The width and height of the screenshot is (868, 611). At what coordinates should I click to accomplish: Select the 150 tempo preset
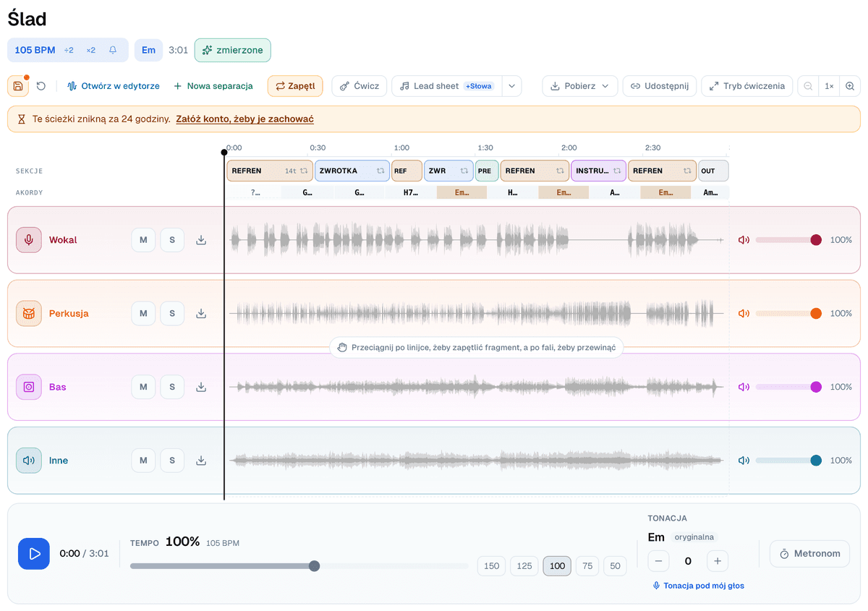tap(492, 566)
